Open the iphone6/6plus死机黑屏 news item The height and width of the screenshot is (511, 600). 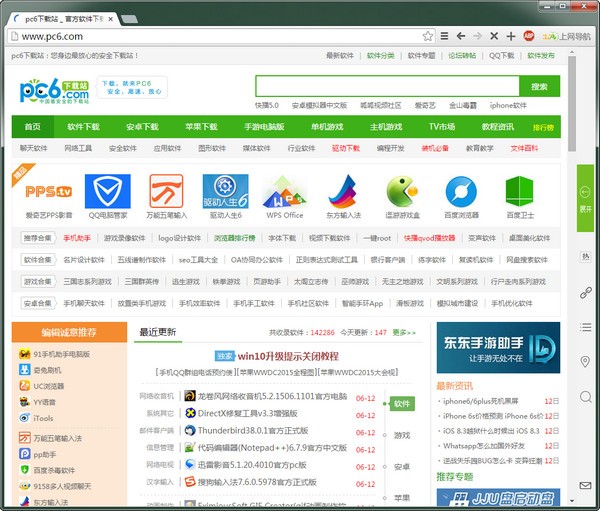tap(481, 401)
